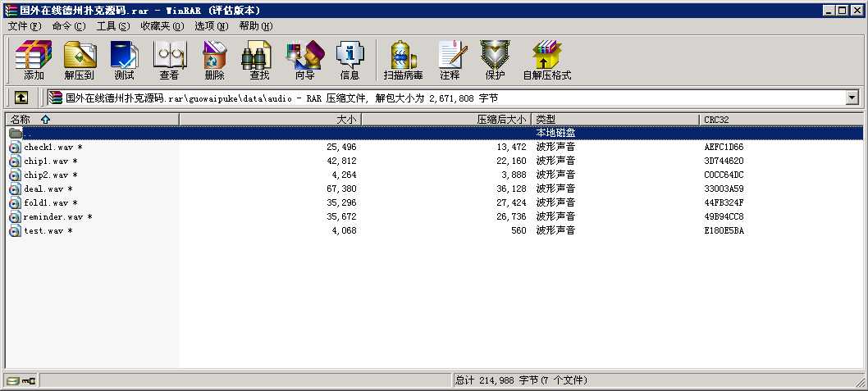Sort by 大小 column header
The height and width of the screenshot is (391, 868).
(270, 119)
